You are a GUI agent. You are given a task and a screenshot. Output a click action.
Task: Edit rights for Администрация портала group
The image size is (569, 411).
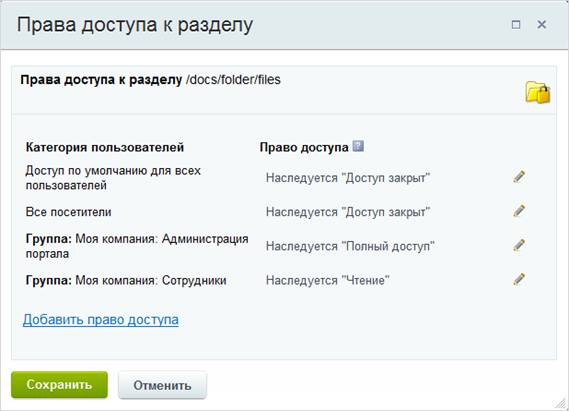[519, 245]
